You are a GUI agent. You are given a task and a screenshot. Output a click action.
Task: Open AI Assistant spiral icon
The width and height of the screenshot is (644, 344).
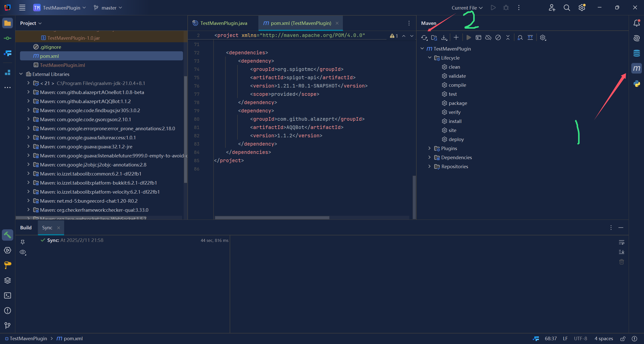pos(637,38)
